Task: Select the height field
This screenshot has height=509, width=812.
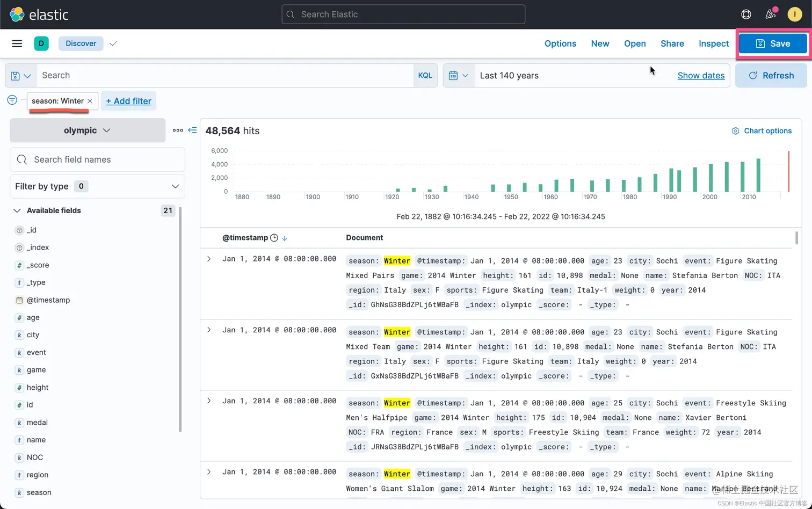Action: click(x=38, y=388)
